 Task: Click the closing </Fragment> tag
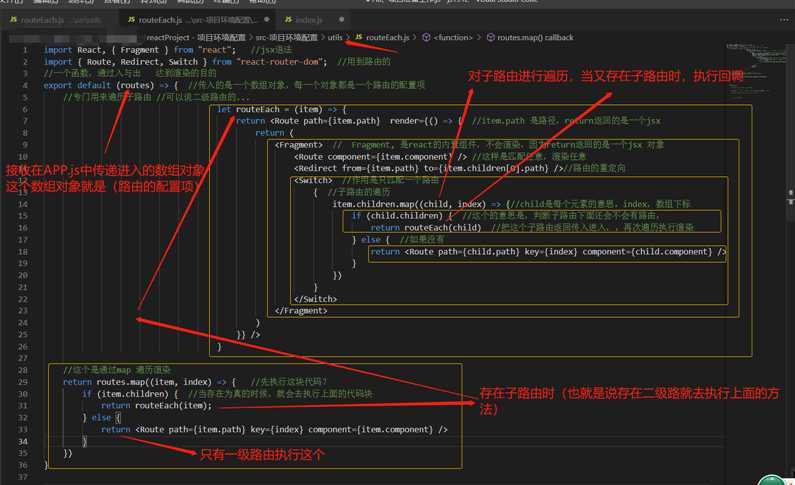(301, 311)
